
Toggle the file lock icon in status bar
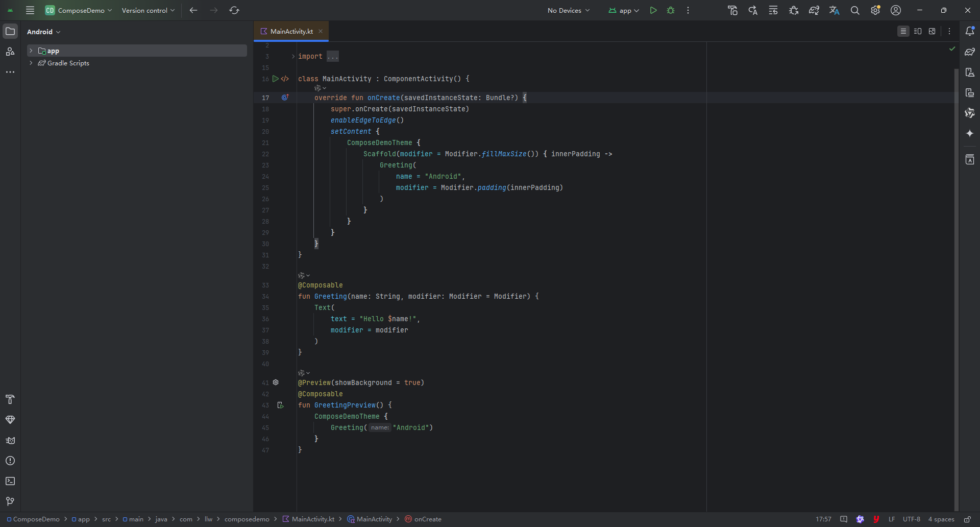click(967, 519)
